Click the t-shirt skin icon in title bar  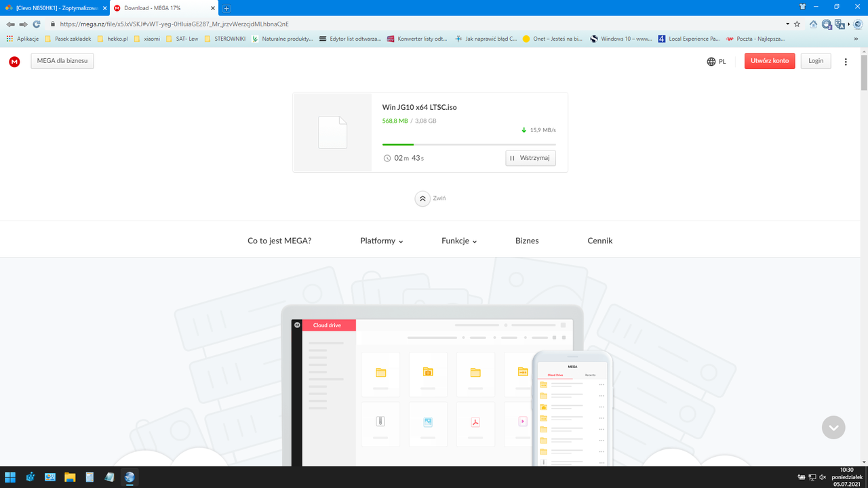803,6
